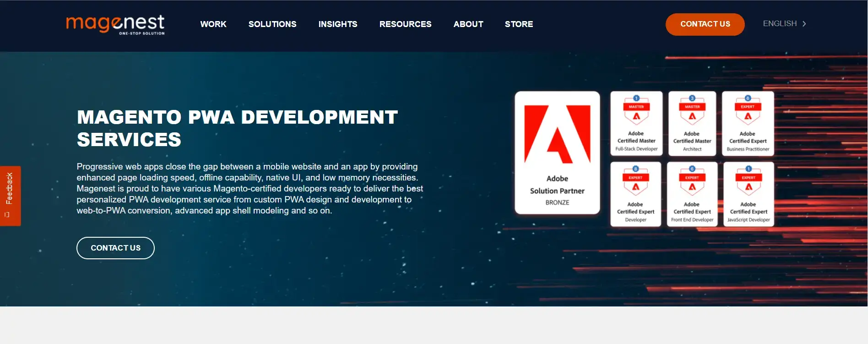Open the SOLUTIONS menu
The image size is (868, 344).
272,24
